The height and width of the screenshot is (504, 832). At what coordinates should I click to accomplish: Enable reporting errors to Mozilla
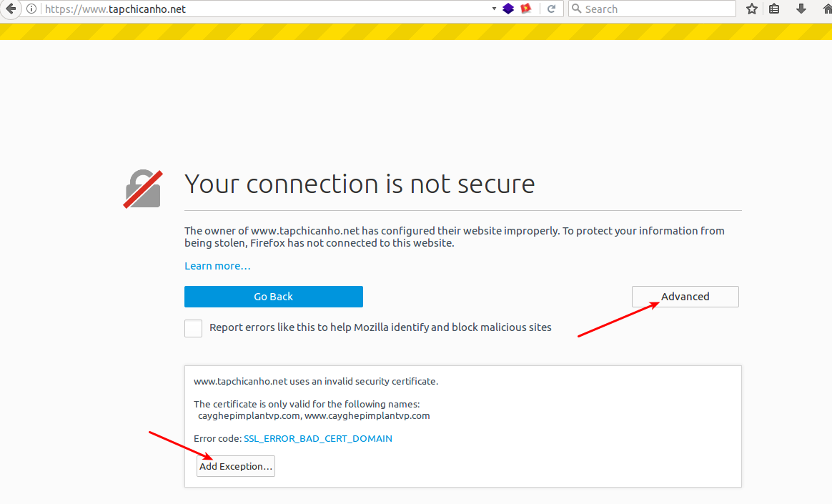pyautogui.click(x=193, y=328)
